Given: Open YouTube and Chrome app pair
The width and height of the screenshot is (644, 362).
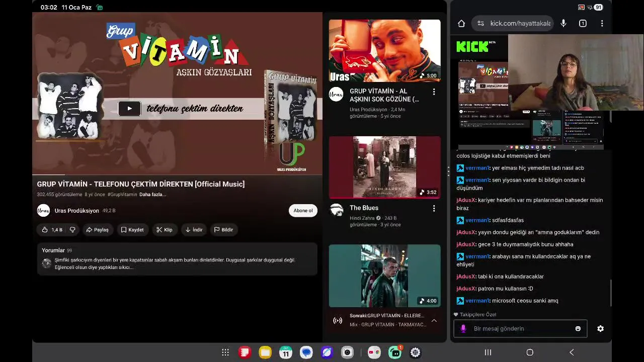Looking at the screenshot, I should tap(374, 352).
